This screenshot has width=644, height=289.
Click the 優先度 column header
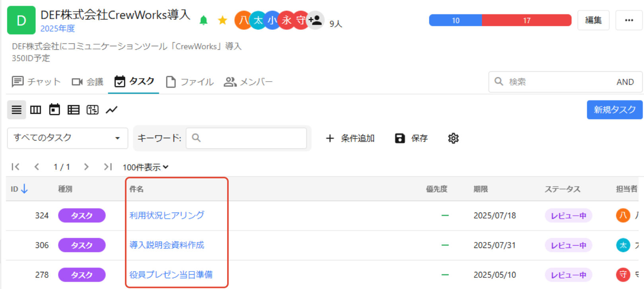(437, 189)
